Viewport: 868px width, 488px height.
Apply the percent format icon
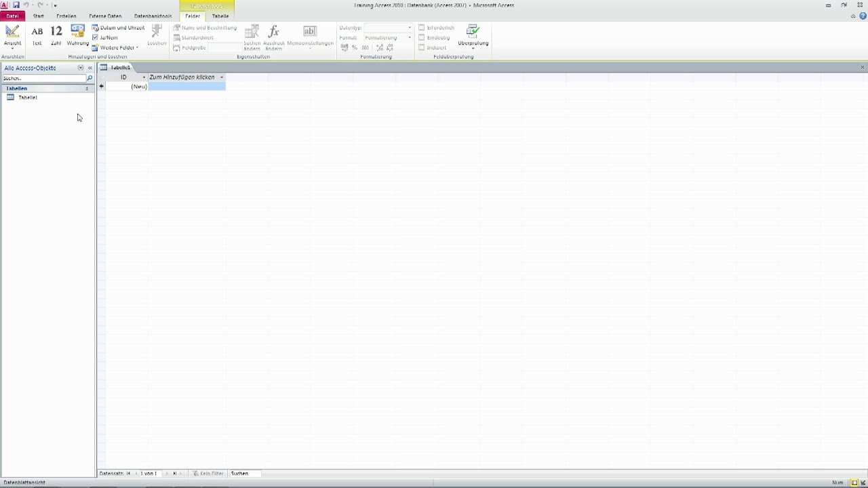pos(355,48)
